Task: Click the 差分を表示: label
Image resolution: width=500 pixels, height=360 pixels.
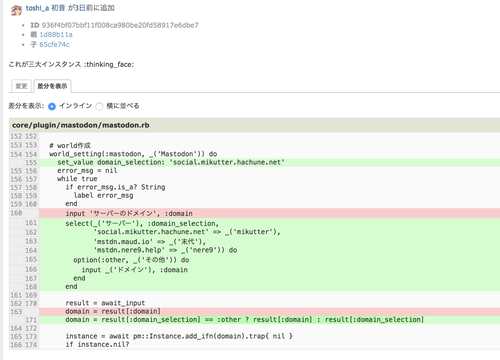Action: point(26,106)
